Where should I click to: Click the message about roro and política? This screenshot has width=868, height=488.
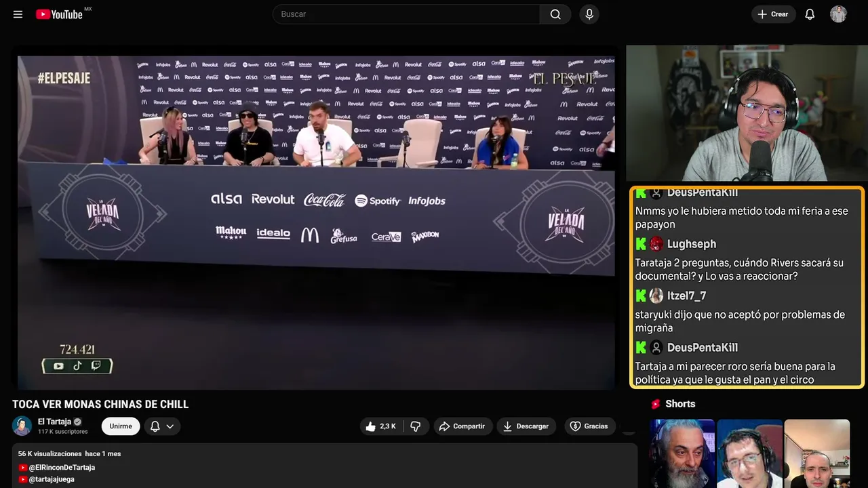(736, 373)
